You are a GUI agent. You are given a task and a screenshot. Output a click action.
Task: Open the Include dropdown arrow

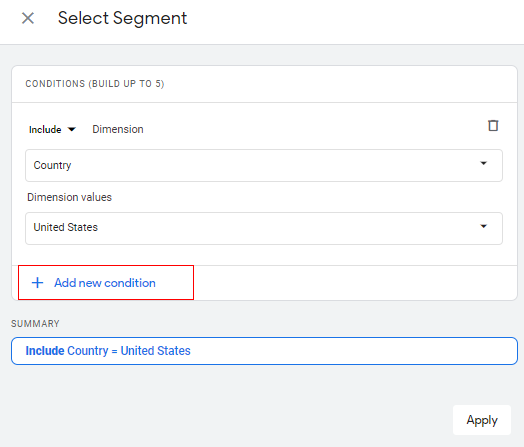tap(72, 129)
